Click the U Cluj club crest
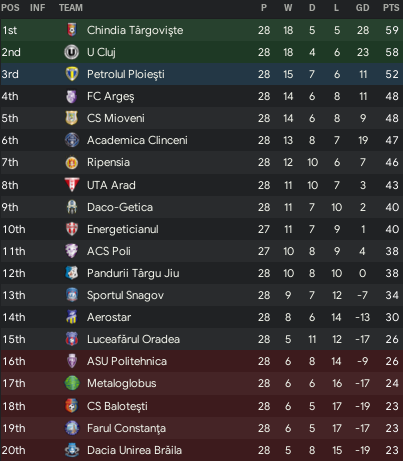This screenshot has height=461, width=403. (x=72, y=52)
